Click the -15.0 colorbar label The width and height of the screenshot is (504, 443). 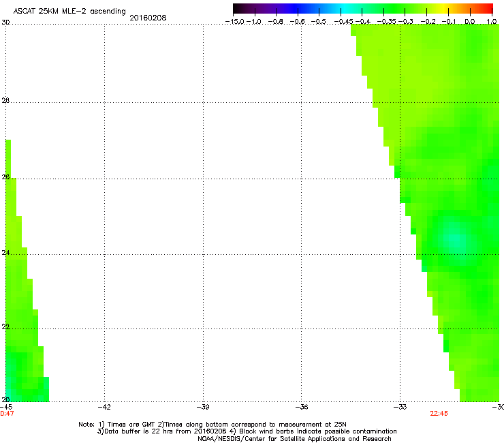(x=235, y=22)
